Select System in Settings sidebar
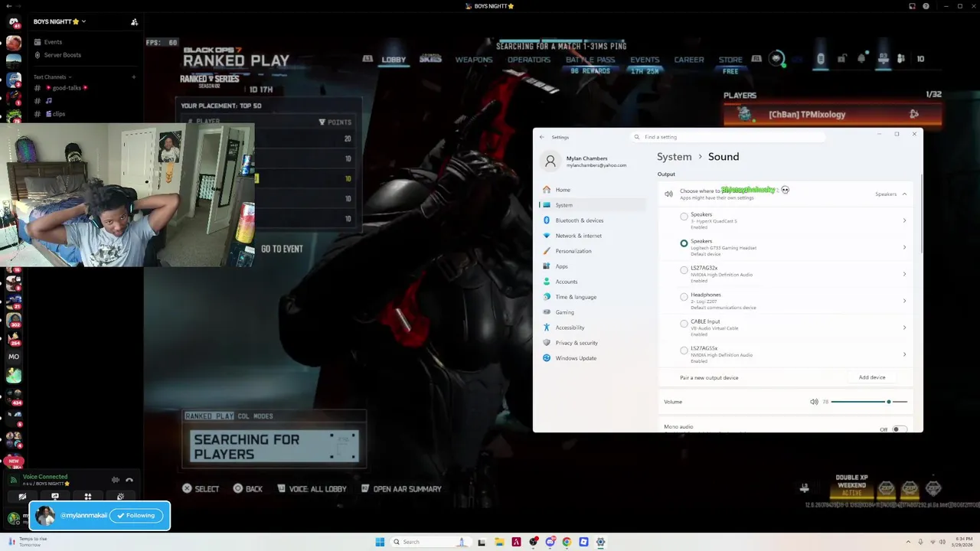Screen dimensions: 980x551 pos(593,205)
